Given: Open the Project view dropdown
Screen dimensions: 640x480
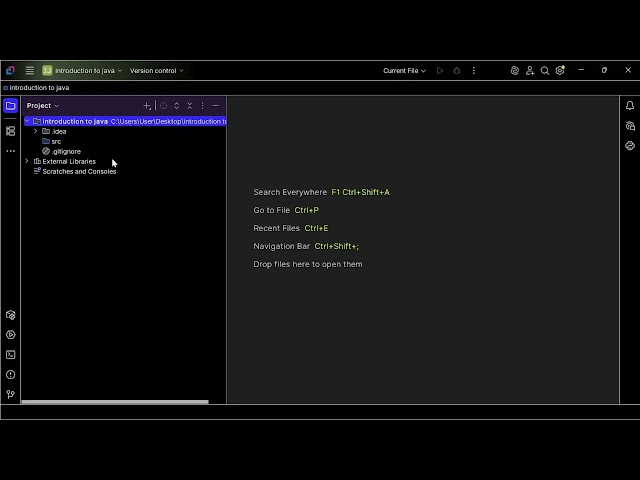Looking at the screenshot, I should [x=43, y=106].
